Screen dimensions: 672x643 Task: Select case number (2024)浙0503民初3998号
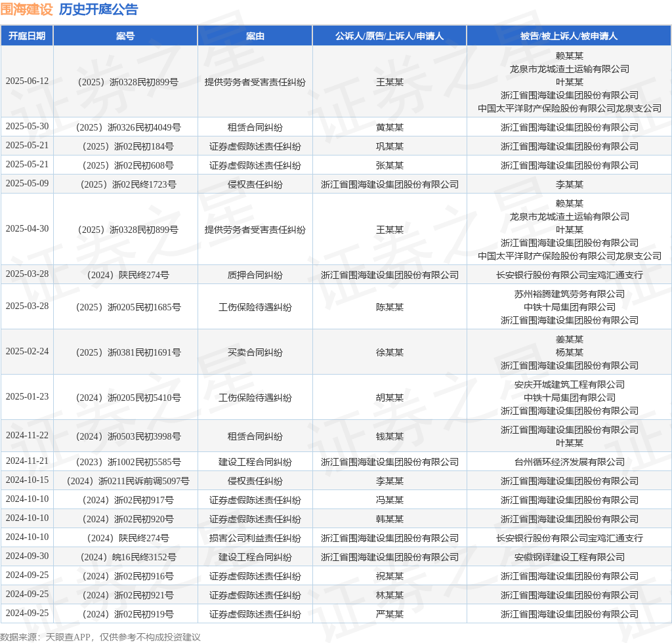point(128,436)
